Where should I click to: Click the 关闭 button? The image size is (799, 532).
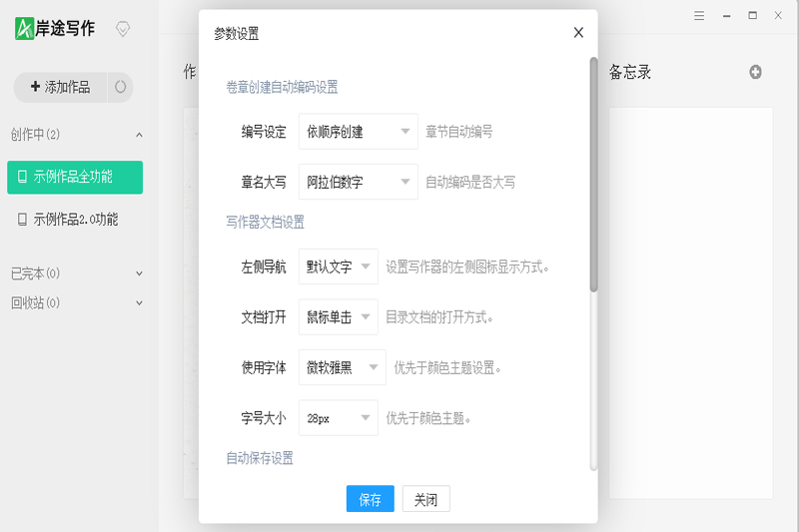pos(426,499)
